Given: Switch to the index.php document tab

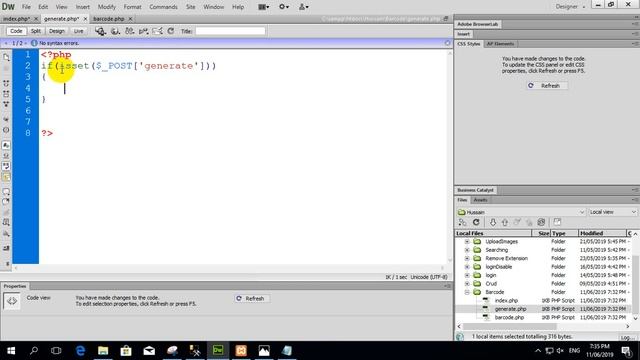Looking at the screenshot, I should [16, 19].
